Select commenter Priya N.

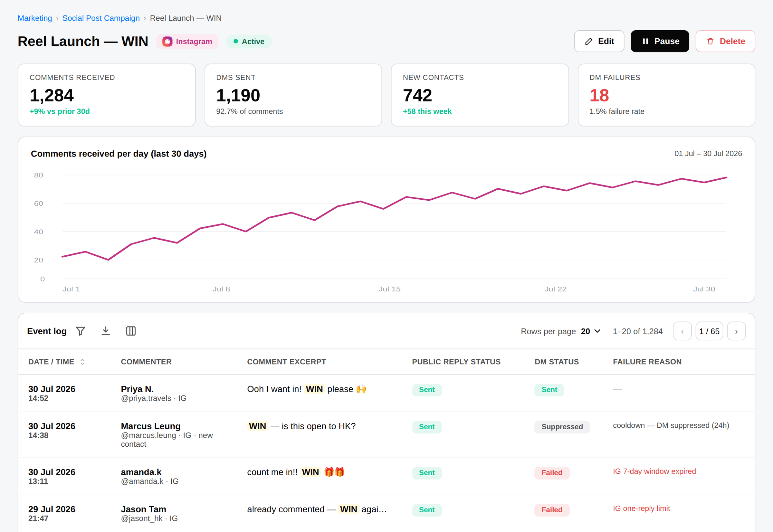[137, 389]
